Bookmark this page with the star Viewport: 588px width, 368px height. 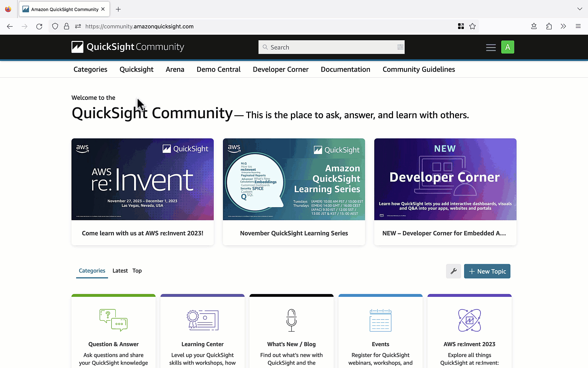473,26
